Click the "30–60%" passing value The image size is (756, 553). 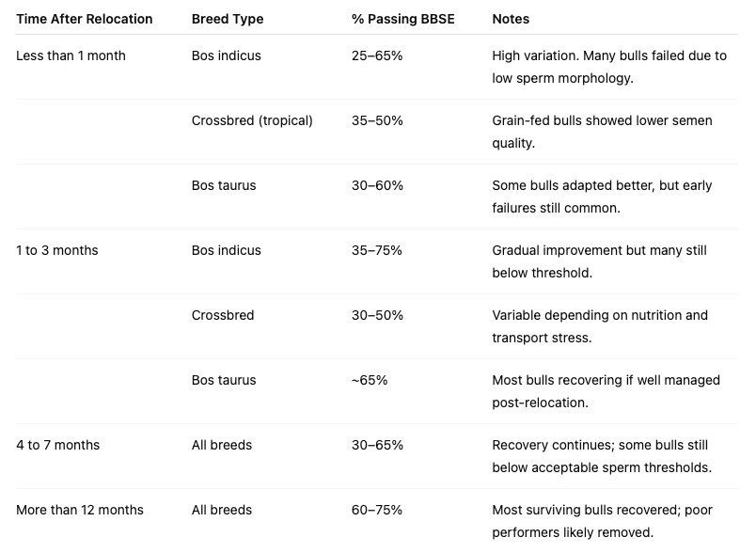(x=376, y=185)
